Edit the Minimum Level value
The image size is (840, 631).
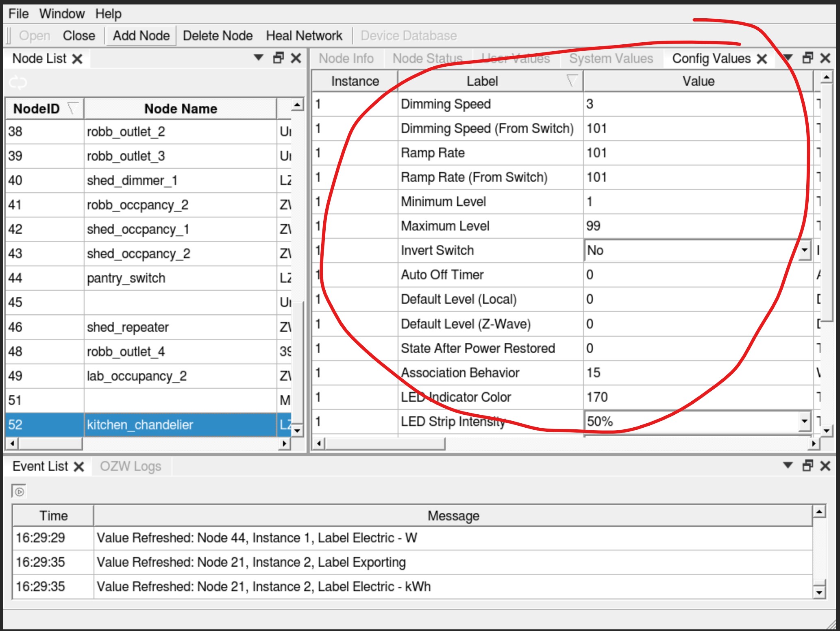698,202
